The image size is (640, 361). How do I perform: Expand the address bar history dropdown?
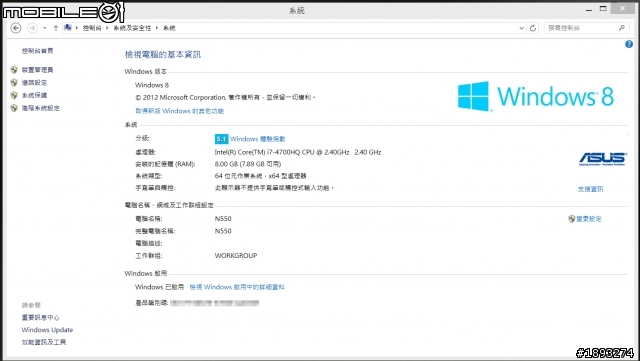pyautogui.click(x=521, y=28)
